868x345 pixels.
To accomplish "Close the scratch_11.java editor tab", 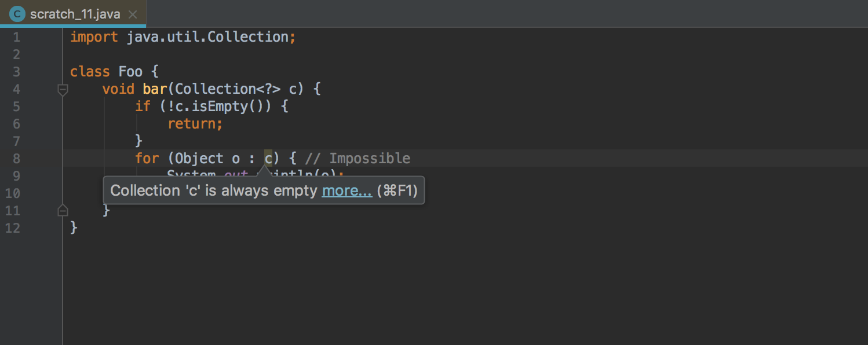I will [133, 14].
